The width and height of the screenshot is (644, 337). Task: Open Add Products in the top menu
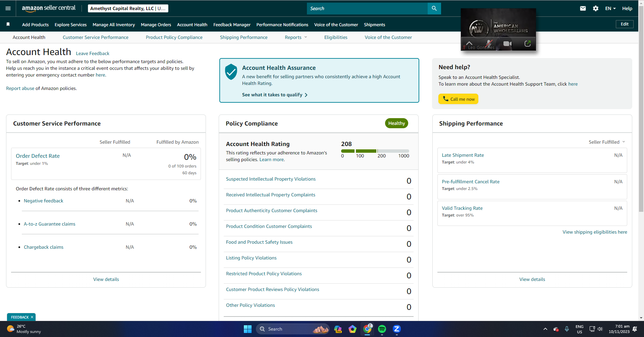[x=35, y=25]
